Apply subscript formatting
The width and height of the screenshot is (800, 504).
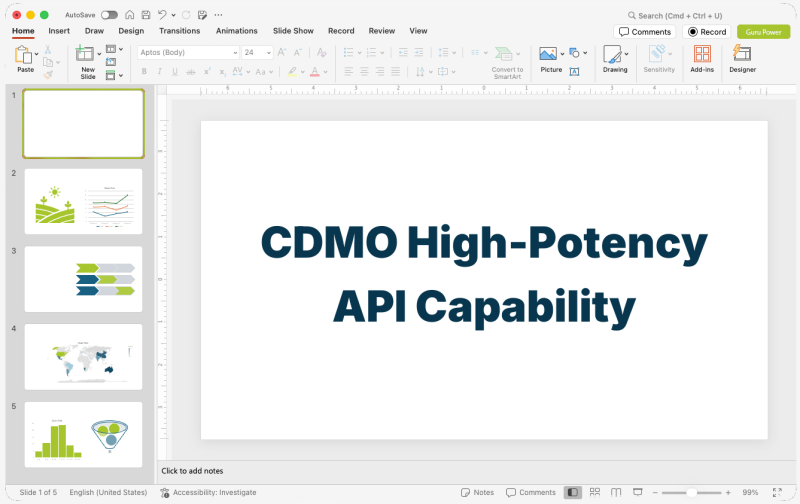click(222, 72)
